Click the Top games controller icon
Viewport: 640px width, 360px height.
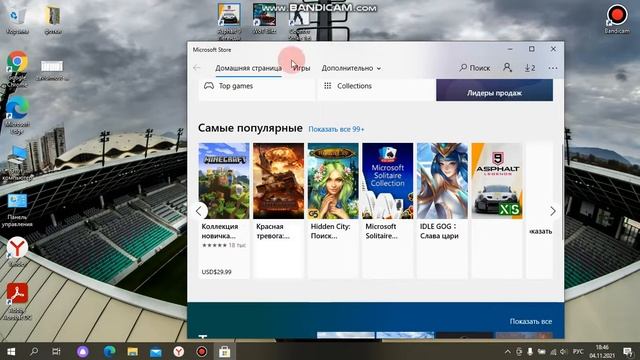209,86
